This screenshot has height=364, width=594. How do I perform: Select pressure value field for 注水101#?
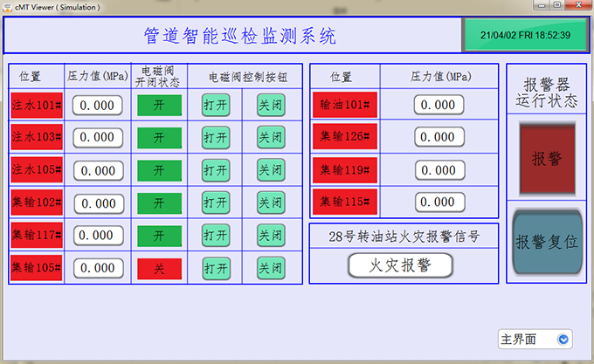point(97,105)
